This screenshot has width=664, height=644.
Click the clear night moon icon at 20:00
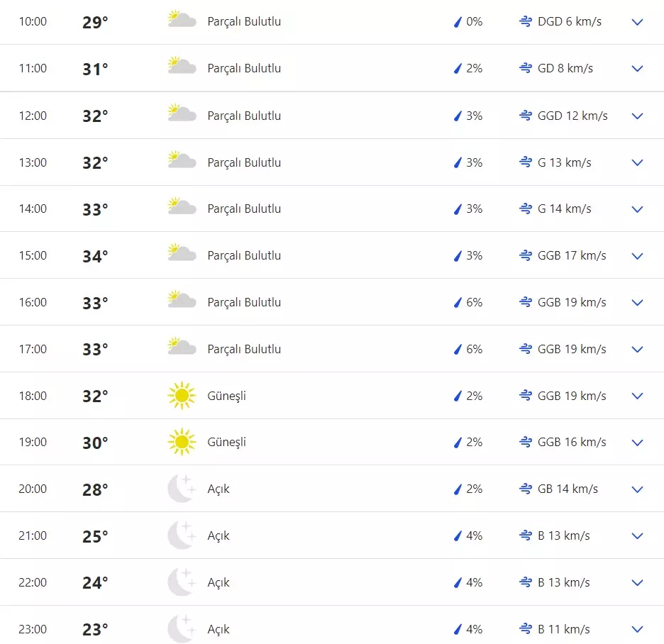click(x=181, y=489)
